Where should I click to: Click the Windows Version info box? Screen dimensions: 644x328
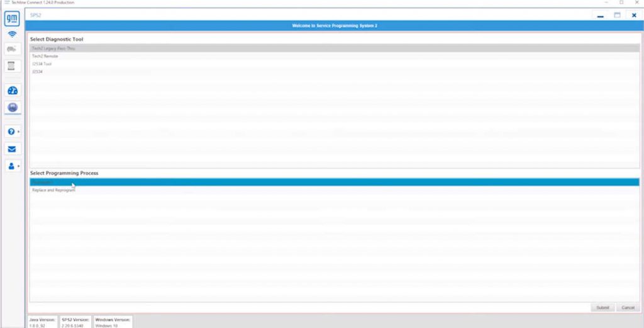click(x=113, y=322)
